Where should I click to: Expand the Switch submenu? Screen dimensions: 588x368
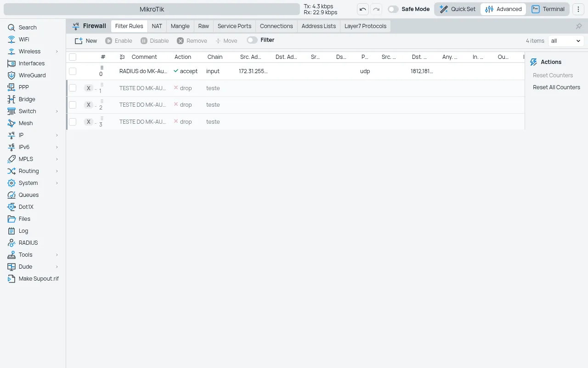pyautogui.click(x=57, y=111)
